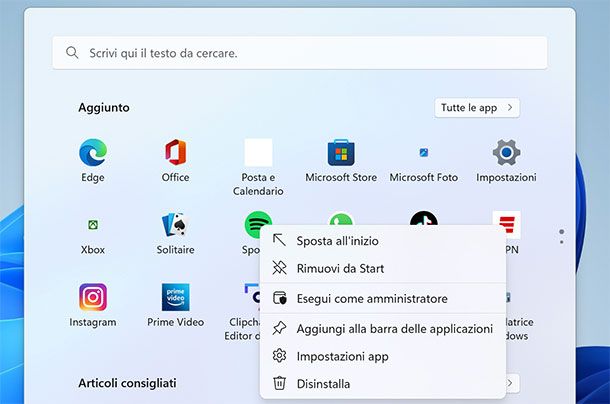Open the Spotify app icon

click(258, 225)
